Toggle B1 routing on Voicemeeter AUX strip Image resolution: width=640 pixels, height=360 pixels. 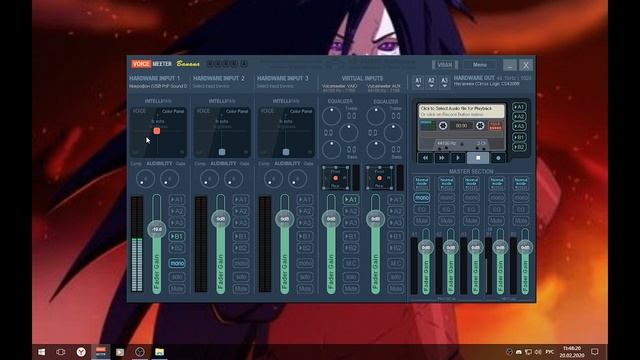[x=395, y=236]
